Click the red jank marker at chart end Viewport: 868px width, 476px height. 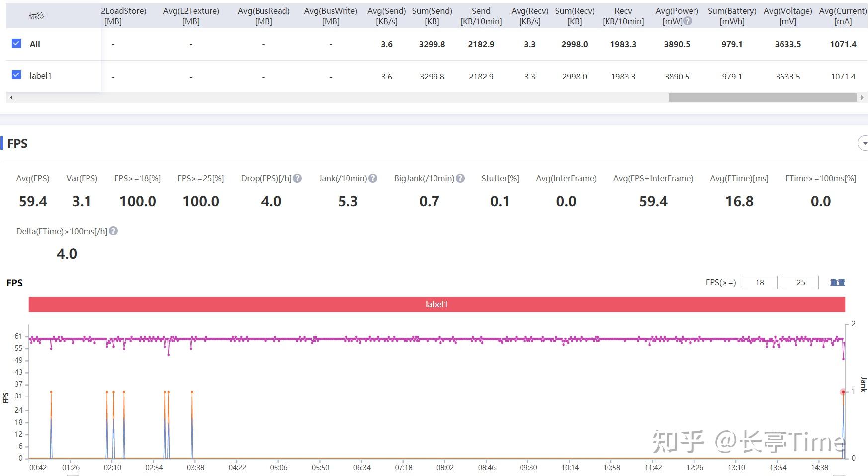(843, 392)
